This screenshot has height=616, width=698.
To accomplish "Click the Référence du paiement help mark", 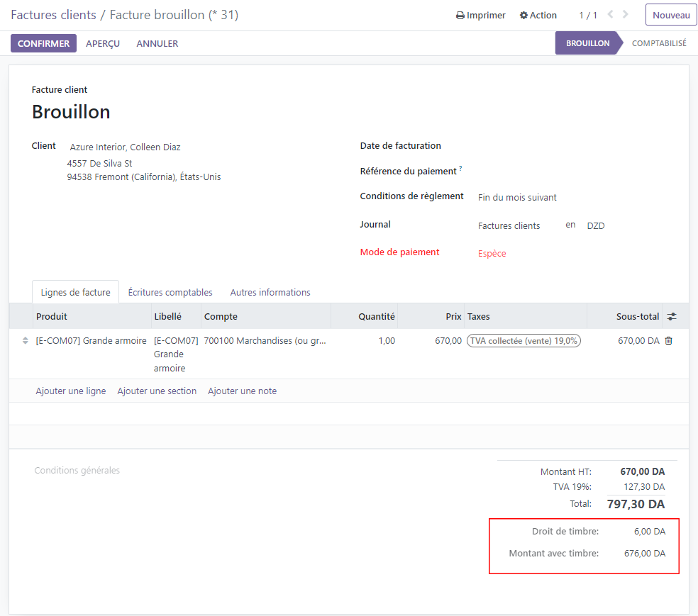I will (x=461, y=168).
